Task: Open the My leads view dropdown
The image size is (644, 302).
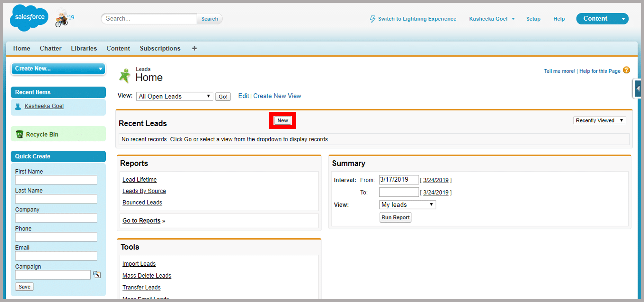Action: point(407,205)
